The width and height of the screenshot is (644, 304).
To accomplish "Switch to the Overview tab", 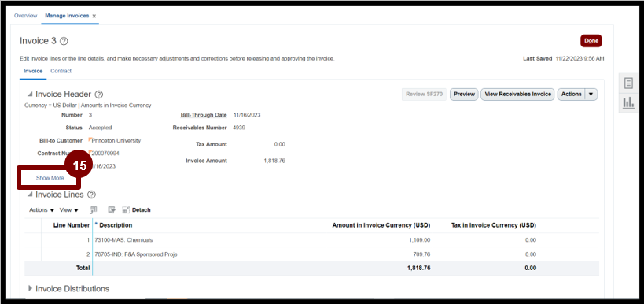I will tap(26, 16).
